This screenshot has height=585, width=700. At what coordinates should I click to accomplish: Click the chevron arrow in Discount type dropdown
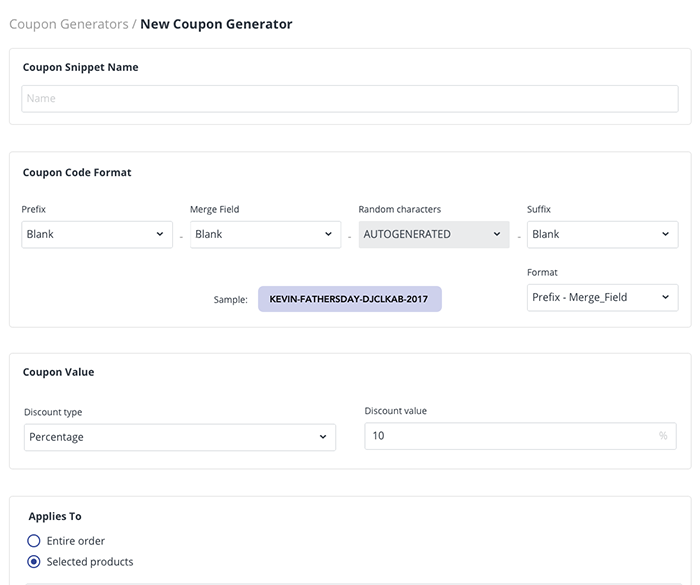click(x=323, y=437)
